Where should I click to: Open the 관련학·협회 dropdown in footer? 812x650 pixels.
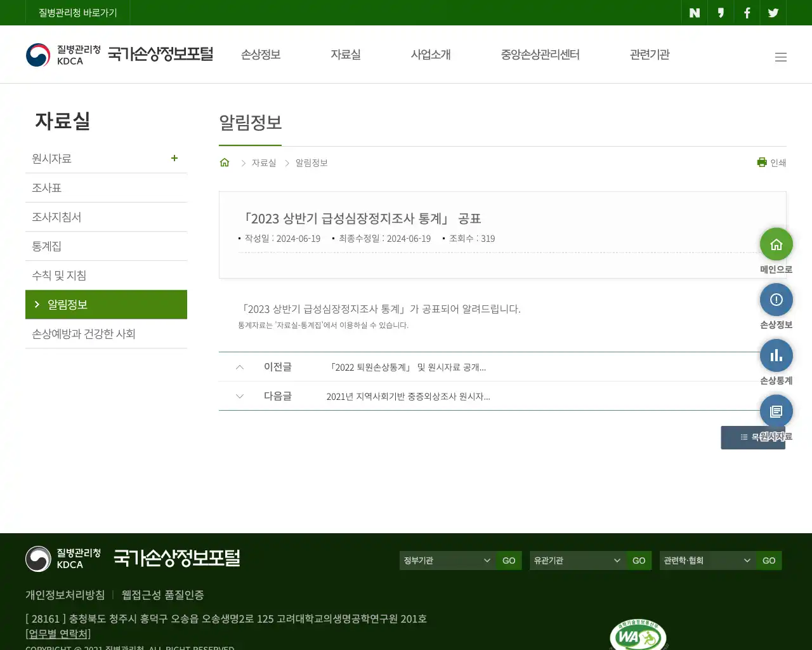pos(708,560)
